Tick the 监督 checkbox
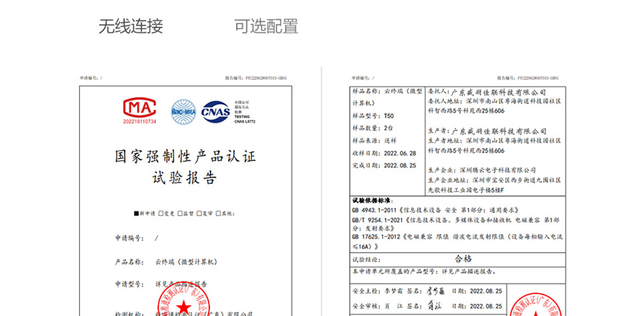This screenshot has width=644, height=316. point(180,213)
